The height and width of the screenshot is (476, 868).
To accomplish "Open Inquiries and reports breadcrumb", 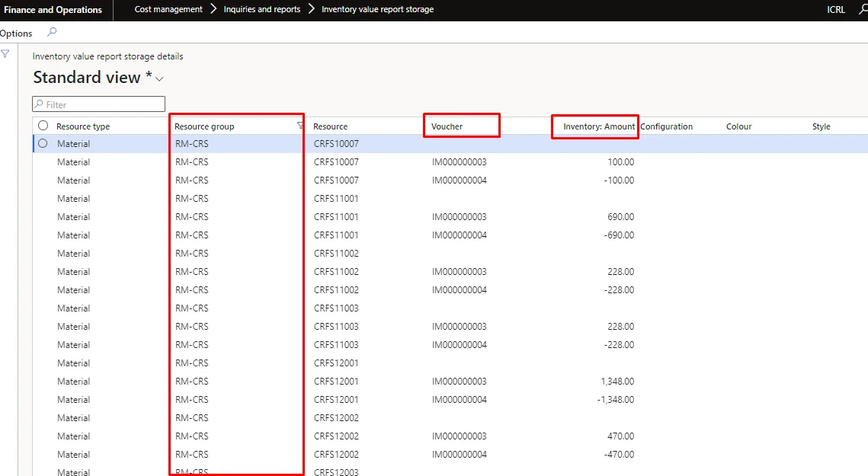I will tap(262, 9).
